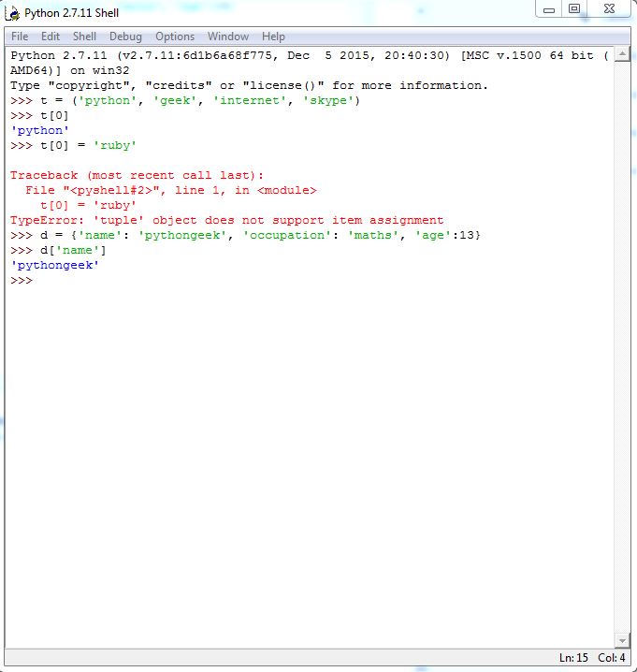Click the 'Python 2.7.11 Shell' window title
This screenshot has width=637, height=672.
[x=71, y=13]
